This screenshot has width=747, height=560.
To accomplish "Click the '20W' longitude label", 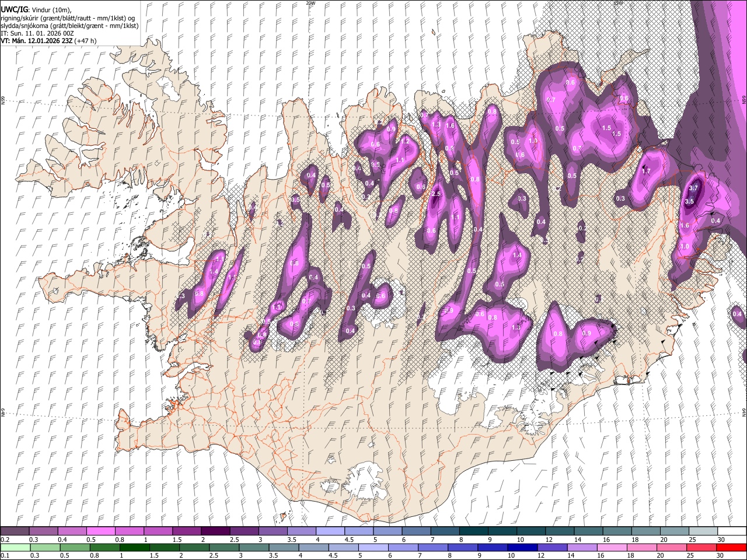I will point(310,3).
